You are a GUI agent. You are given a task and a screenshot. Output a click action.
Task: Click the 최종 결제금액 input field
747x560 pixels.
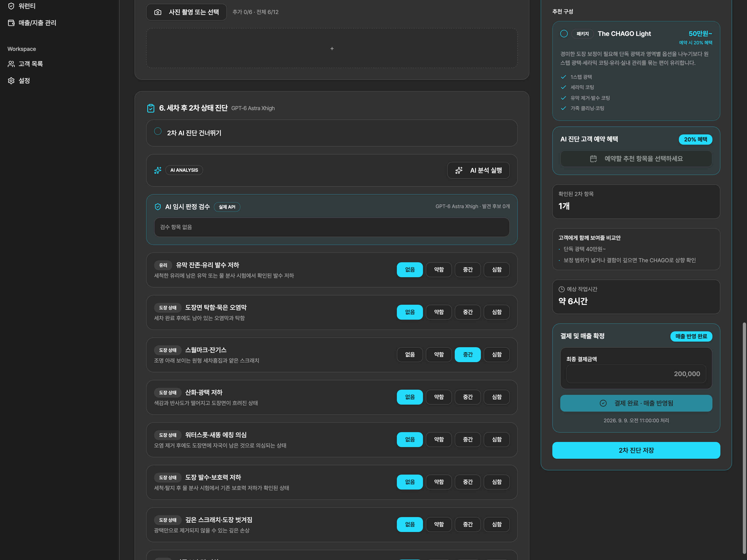coord(636,374)
